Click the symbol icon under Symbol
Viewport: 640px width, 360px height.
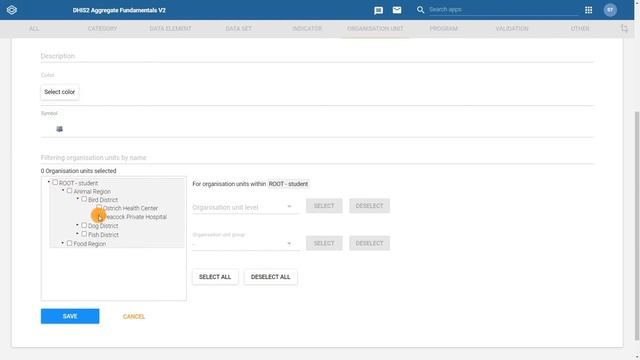coord(60,129)
